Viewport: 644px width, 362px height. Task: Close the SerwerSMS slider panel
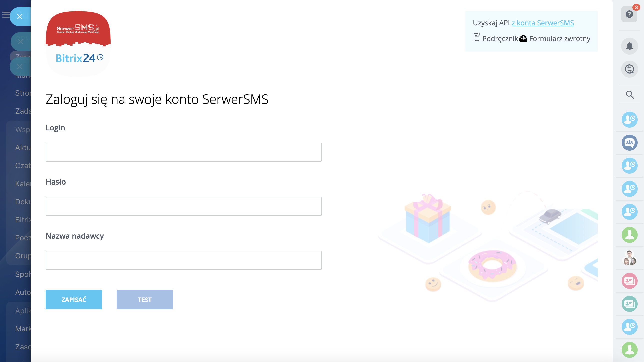tap(20, 17)
